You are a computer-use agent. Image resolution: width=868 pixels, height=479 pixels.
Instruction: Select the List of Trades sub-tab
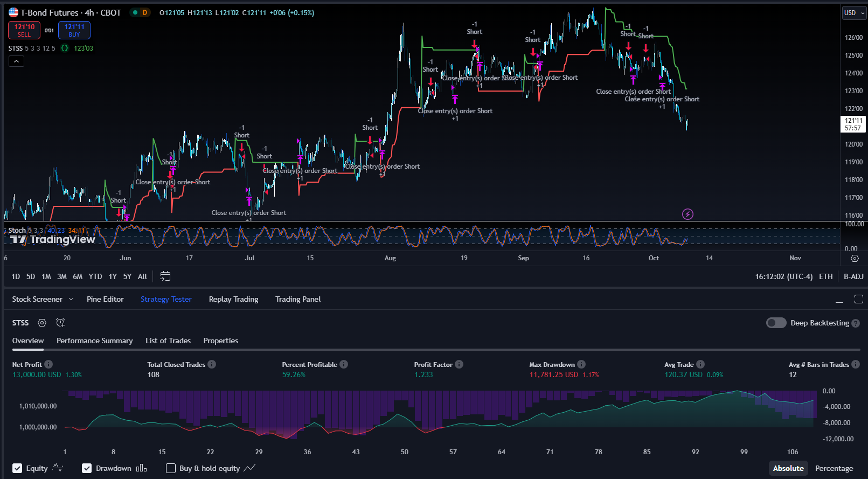[x=168, y=341]
